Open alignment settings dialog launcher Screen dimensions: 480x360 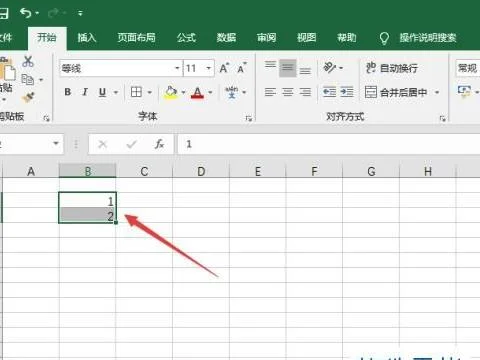pyautogui.click(x=442, y=118)
